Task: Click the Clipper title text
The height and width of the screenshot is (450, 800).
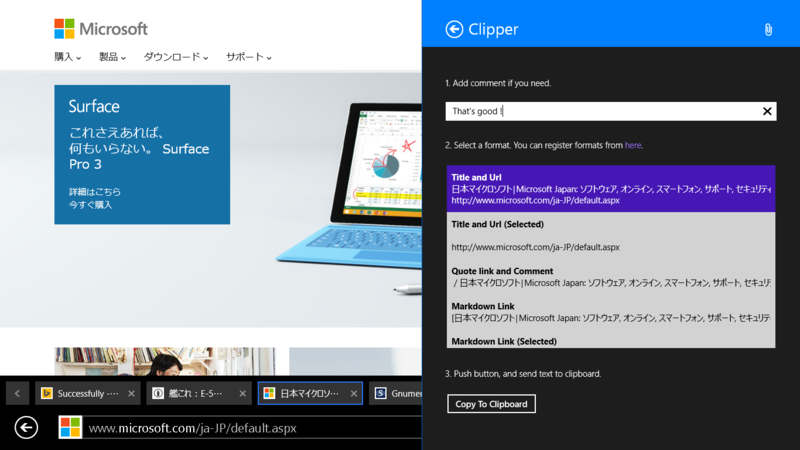Action: pyautogui.click(x=493, y=29)
